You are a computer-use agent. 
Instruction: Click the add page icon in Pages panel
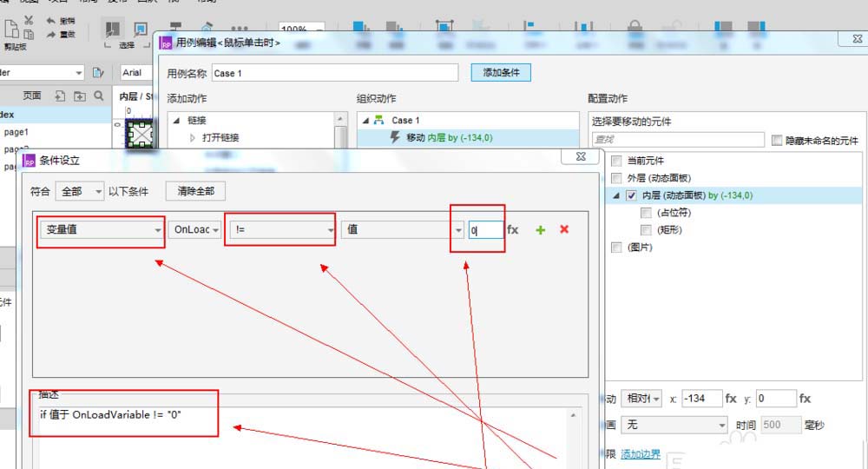pos(60,96)
